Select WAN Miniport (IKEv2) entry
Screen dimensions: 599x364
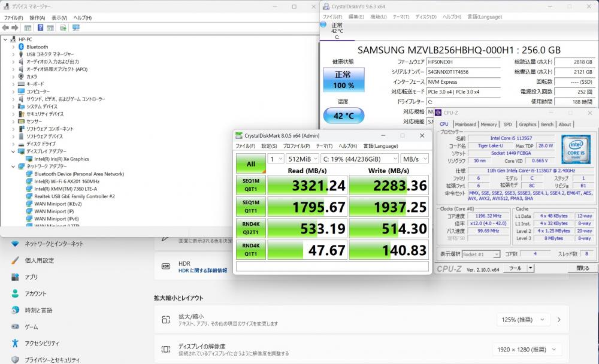[58, 204]
